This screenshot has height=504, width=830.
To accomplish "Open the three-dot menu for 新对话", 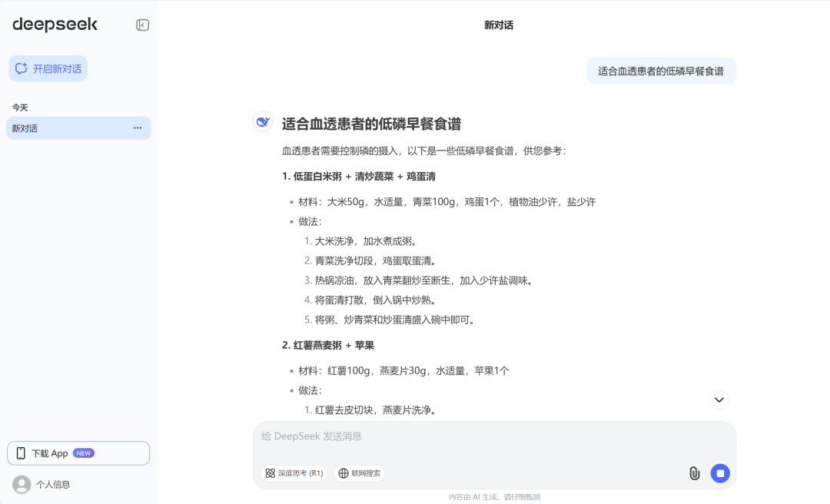I will 138,128.
